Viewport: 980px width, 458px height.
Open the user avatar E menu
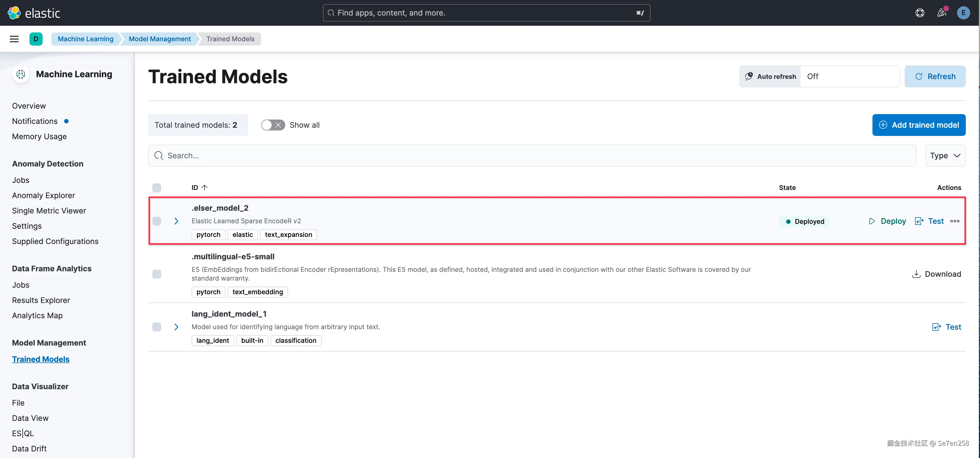963,13
